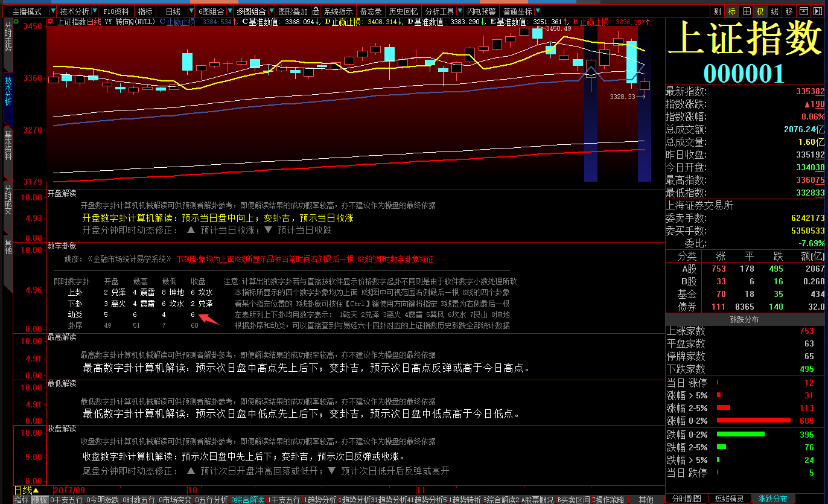
Task: Click the 上涨家数 value 753
Action: tap(807, 331)
